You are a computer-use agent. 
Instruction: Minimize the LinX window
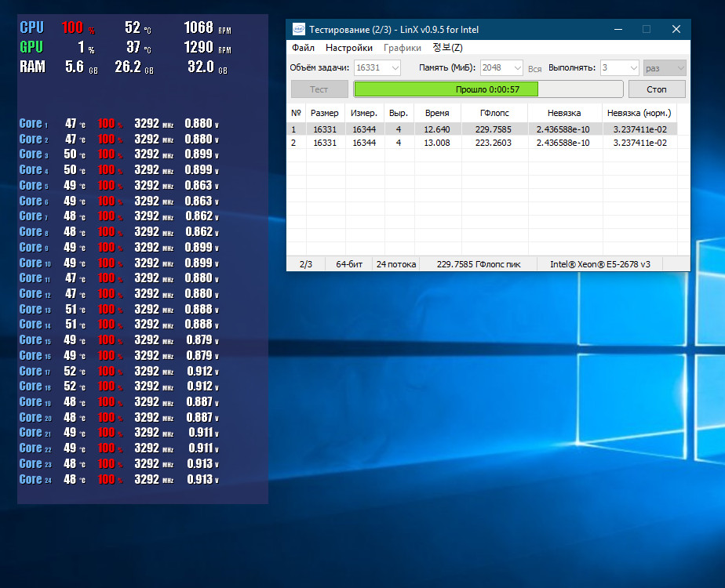[x=618, y=29]
